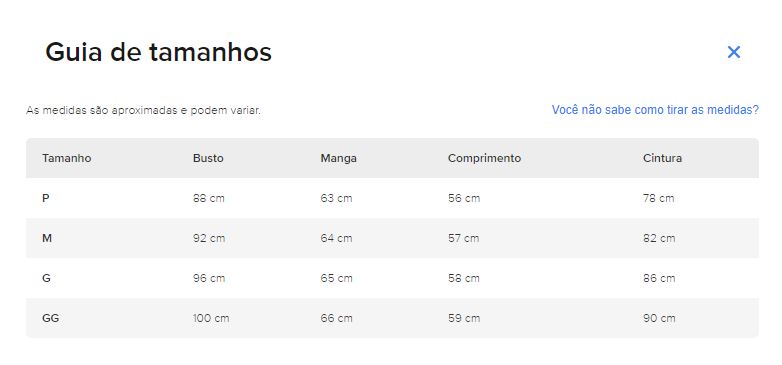The image size is (782, 365).
Task: Select the GG size row label
Action: 50,318
